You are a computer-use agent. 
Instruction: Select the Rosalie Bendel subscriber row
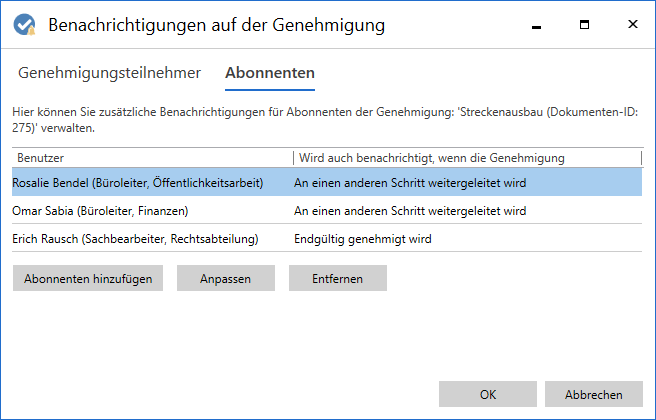[x=138, y=183]
